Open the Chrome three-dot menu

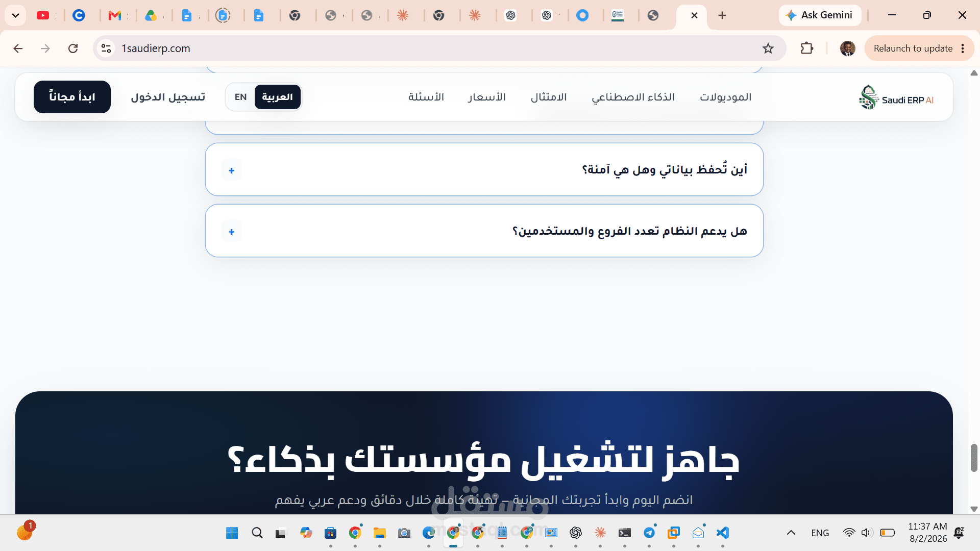[963, 48]
